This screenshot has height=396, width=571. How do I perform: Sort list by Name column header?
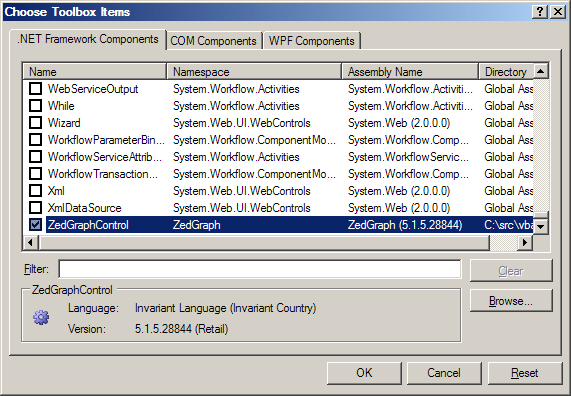[95, 72]
